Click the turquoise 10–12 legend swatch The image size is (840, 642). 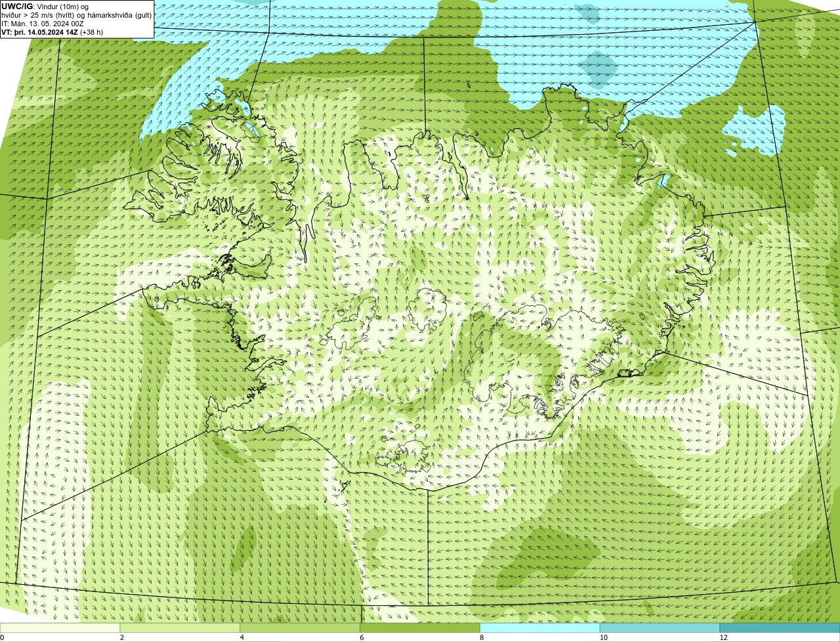(660, 628)
